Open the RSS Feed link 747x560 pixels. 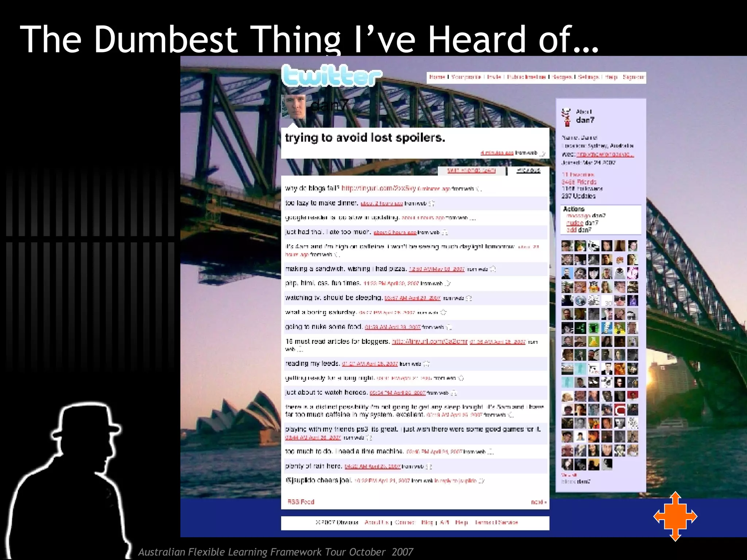coord(301,502)
